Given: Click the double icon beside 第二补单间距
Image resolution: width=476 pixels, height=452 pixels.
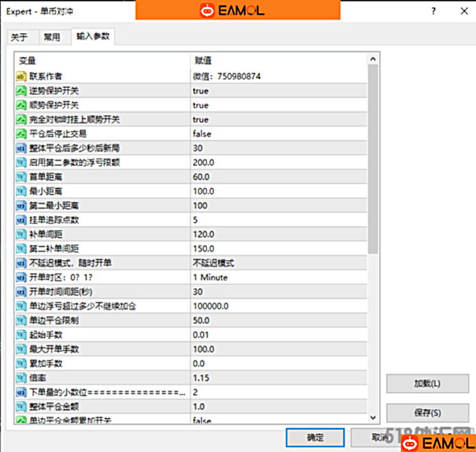Looking at the screenshot, I should pyautogui.click(x=21, y=249).
